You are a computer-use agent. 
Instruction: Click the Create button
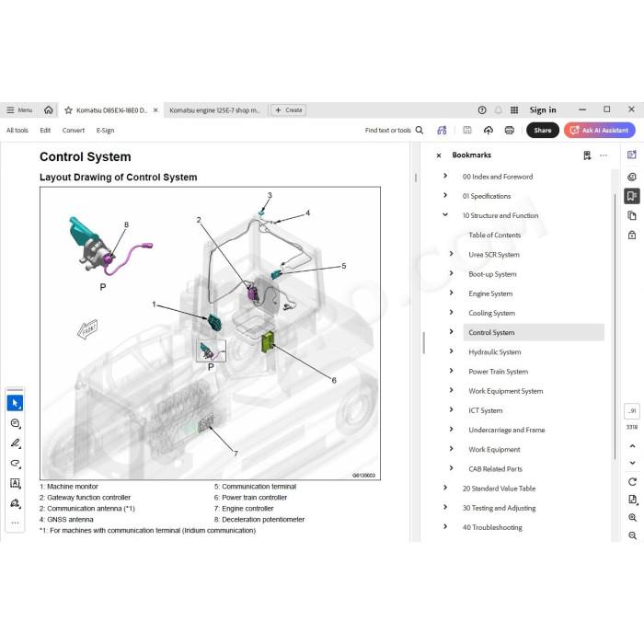pos(288,110)
